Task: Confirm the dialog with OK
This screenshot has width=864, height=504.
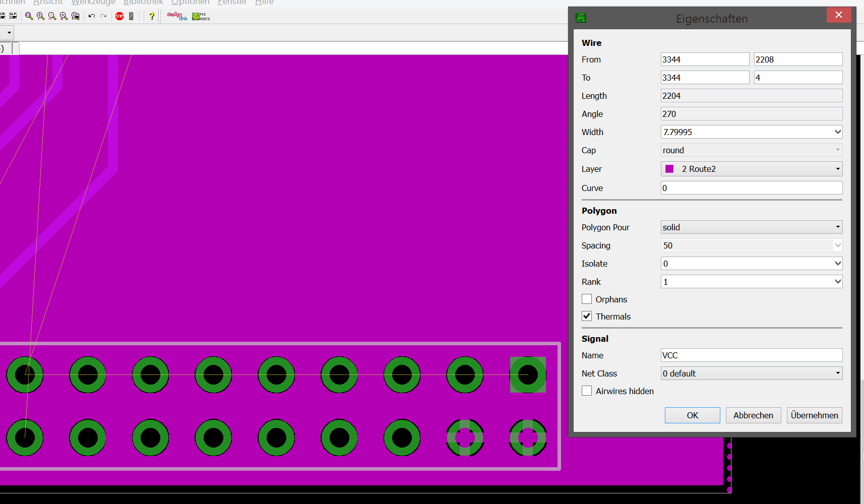Action: (x=693, y=415)
